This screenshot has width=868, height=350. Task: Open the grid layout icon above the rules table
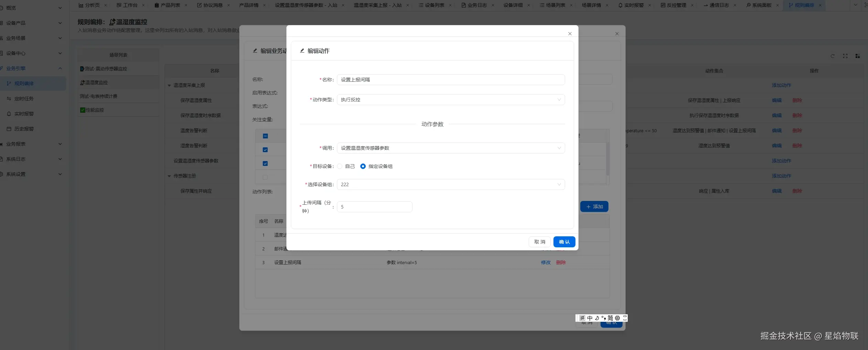pyautogui.click(x=858, y=56)
